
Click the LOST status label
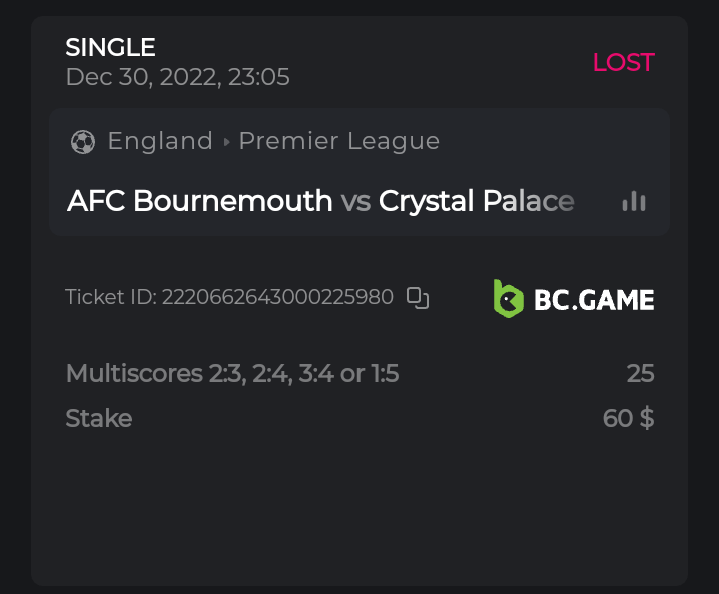click(623, 62)
